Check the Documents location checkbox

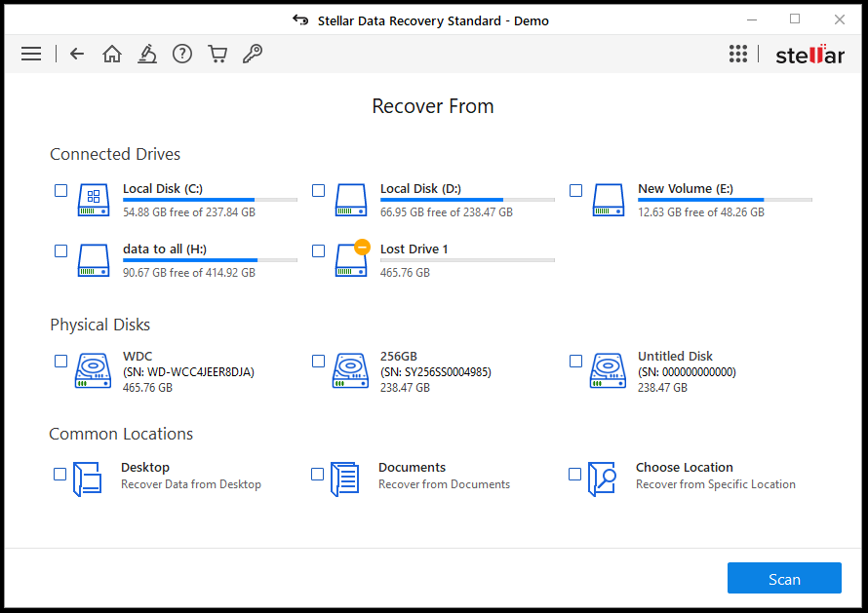click(x=317, y=475)
